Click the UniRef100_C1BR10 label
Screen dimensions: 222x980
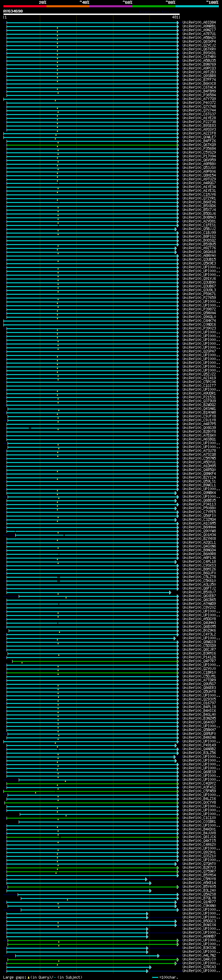coord(199,672)
